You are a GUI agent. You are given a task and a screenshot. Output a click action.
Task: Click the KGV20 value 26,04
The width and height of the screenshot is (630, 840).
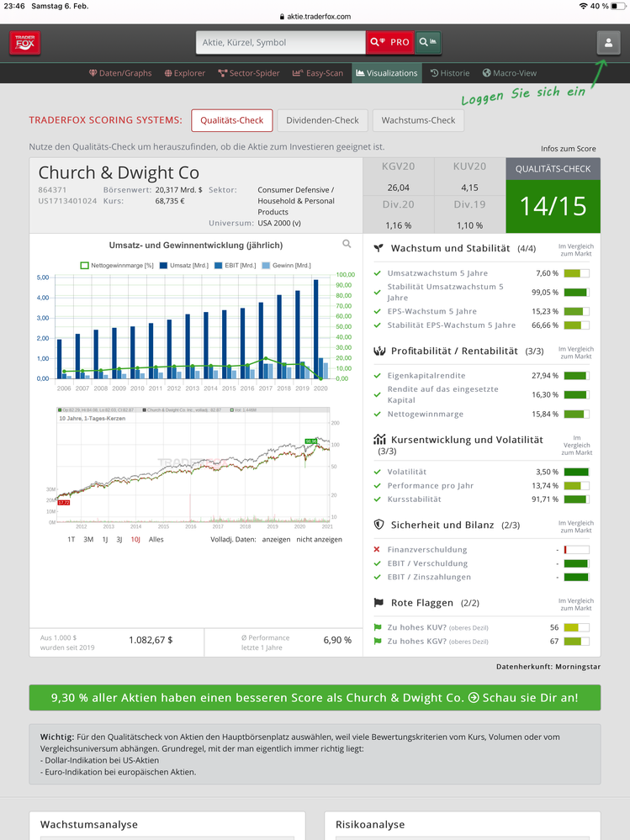pyautogui.click(x=398, y=188)
